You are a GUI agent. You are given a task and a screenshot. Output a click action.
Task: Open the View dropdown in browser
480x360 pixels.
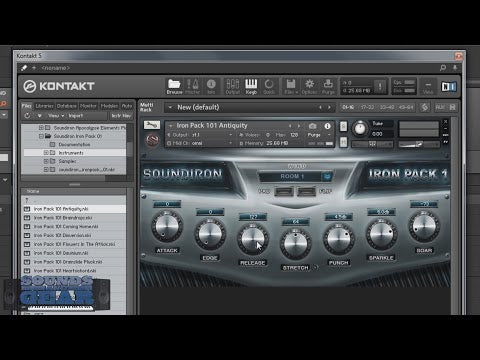click(x=56, y=116)
